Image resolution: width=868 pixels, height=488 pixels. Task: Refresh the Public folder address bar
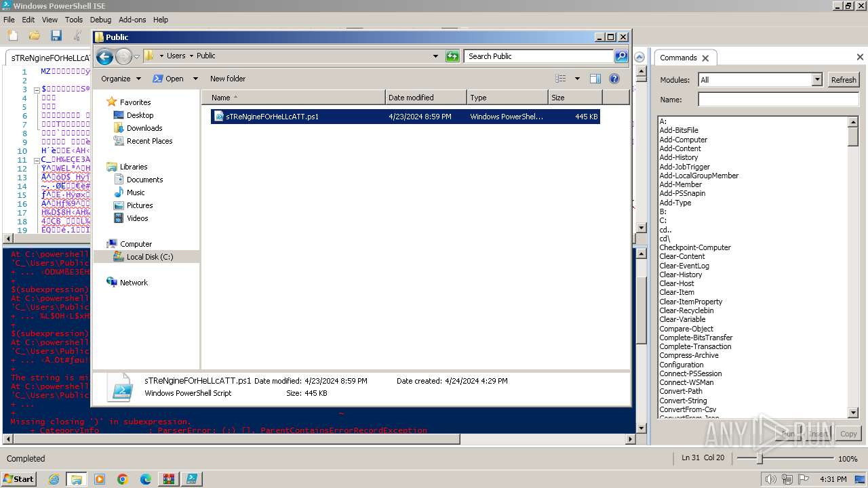(452, 56)
